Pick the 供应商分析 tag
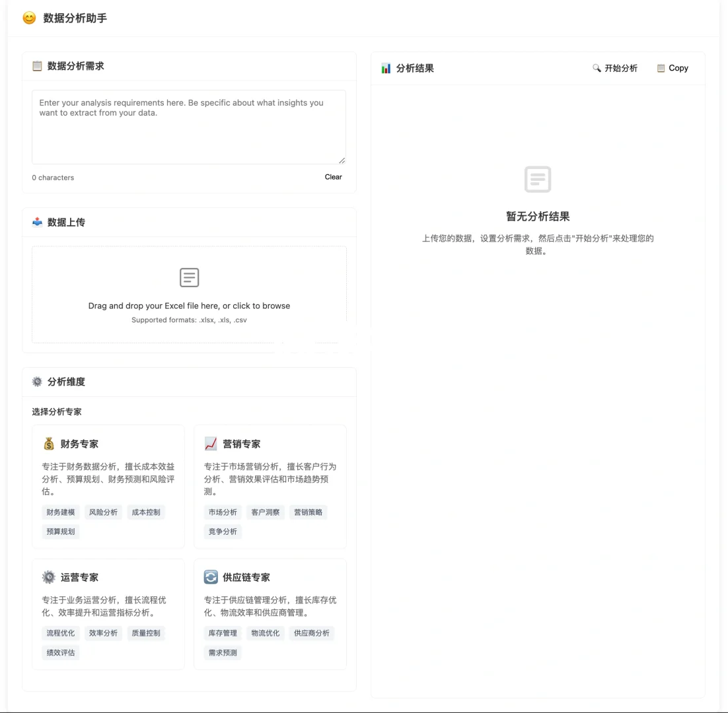This screenshot has width=728, height=713. pyautogui.click(x=312, y=633)
